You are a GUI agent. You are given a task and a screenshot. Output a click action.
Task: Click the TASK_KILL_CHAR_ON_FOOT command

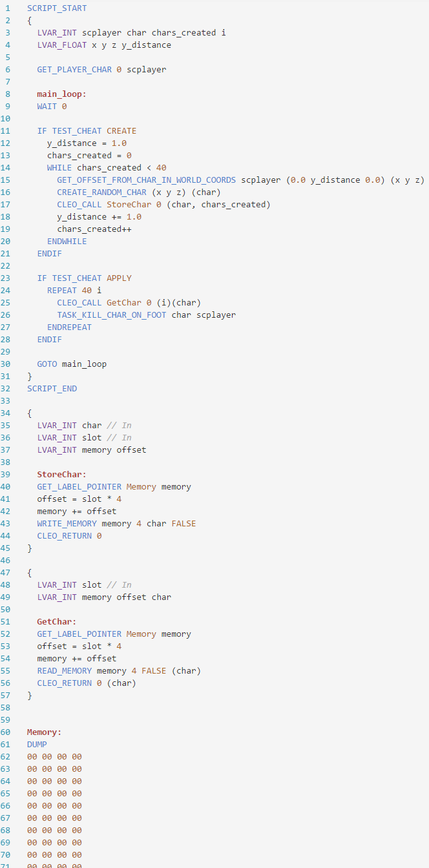coord(112,315)
